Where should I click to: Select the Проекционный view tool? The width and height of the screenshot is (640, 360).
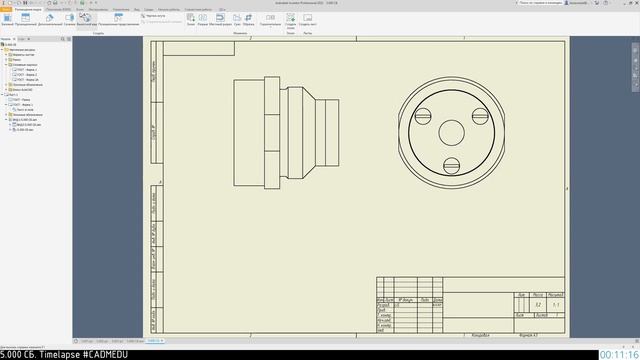click(25, 19)
